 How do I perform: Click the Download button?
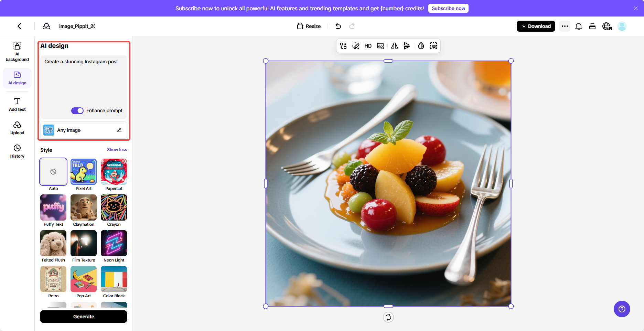pyautogui.click(x=536, y=26)
